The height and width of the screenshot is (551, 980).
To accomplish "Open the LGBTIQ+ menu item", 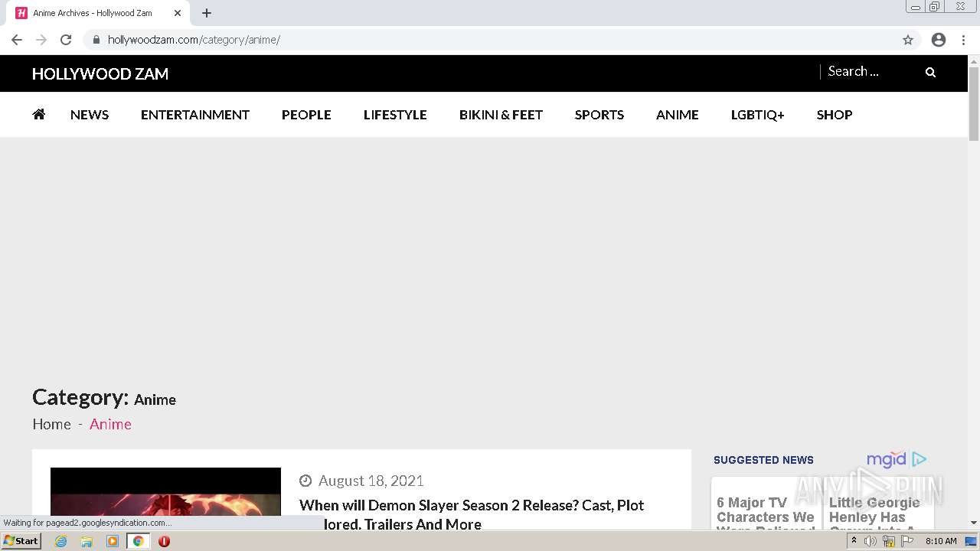I will coord(758,115).
